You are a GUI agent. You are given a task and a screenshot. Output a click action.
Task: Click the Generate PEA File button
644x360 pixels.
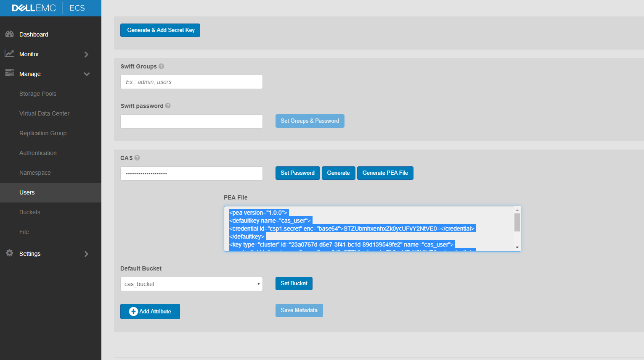point(385,173)
